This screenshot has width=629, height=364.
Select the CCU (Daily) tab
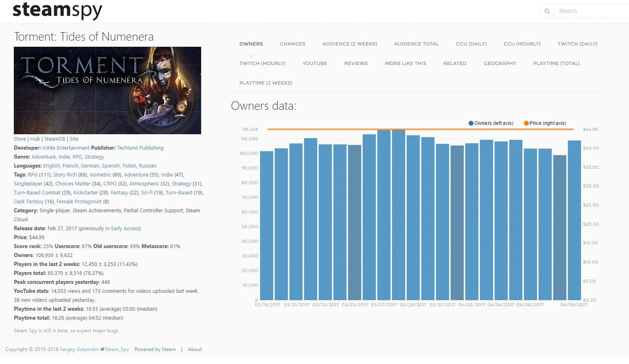point(471,44)
